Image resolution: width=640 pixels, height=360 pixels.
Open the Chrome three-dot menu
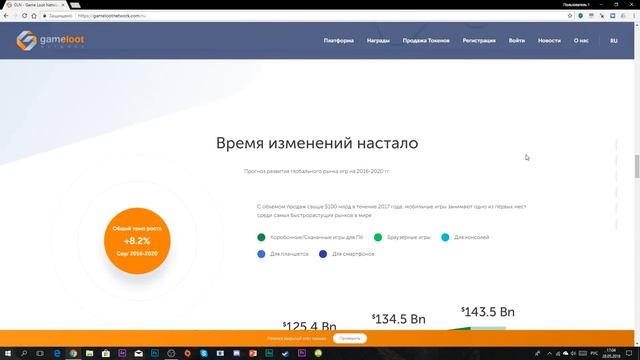point(634,16)
